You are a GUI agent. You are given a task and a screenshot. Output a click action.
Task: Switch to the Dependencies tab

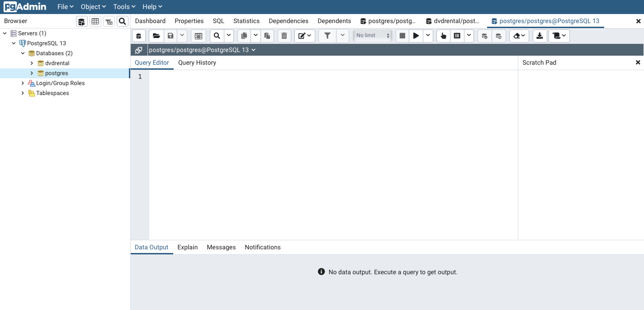coord(289,21)
